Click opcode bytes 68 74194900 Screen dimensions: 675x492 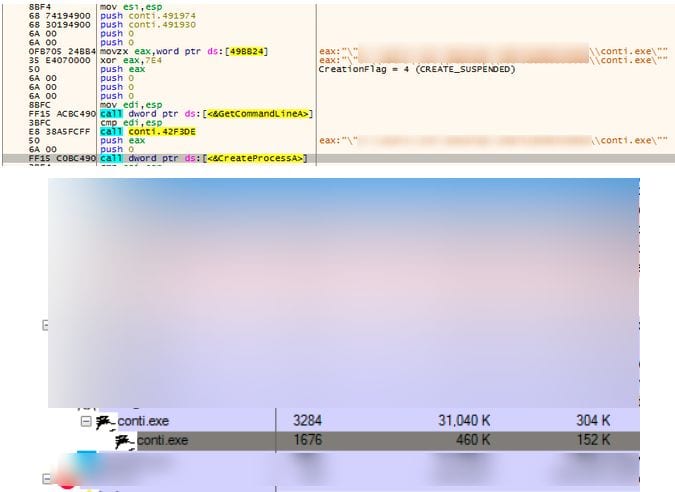coord(59,16)
